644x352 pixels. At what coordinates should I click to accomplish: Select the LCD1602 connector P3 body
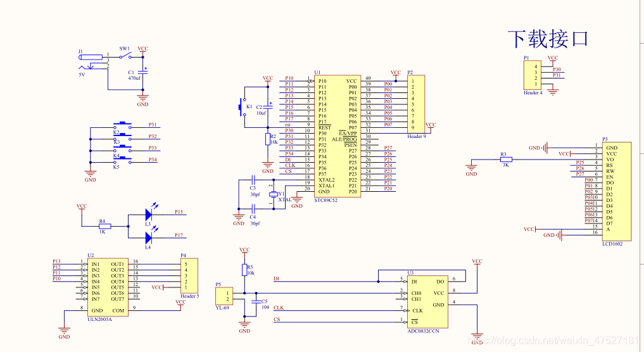(617, 191)
